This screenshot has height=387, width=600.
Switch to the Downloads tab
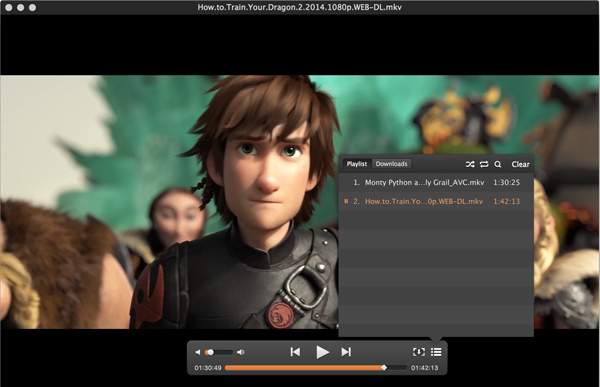[x=391, y=164]
